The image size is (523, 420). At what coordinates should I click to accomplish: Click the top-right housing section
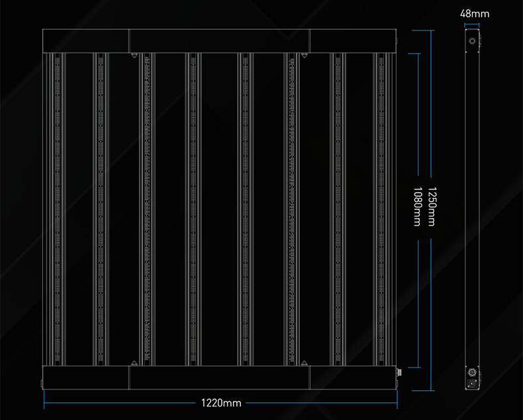coord(352,41)
